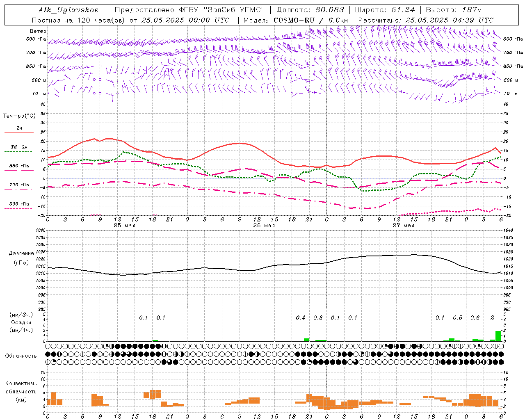Click the (мм/1ч.) precipitation unit label
Image resolution: width=525 pixels, height=420 pixels.
pyautogui.click(x=21, y=330)
